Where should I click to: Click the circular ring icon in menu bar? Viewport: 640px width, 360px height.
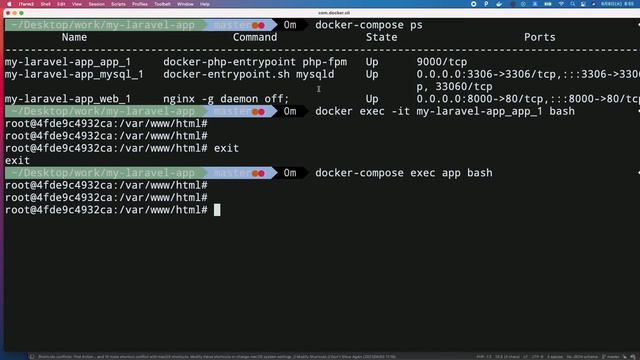[x=473, y=4]
